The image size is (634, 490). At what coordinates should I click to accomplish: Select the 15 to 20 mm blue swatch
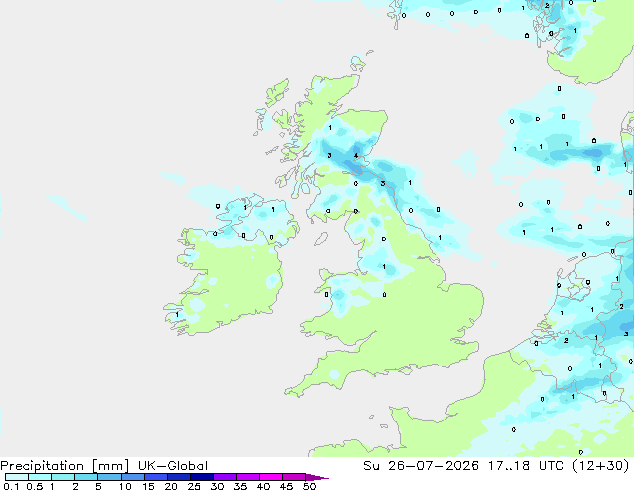pos(156,477)
